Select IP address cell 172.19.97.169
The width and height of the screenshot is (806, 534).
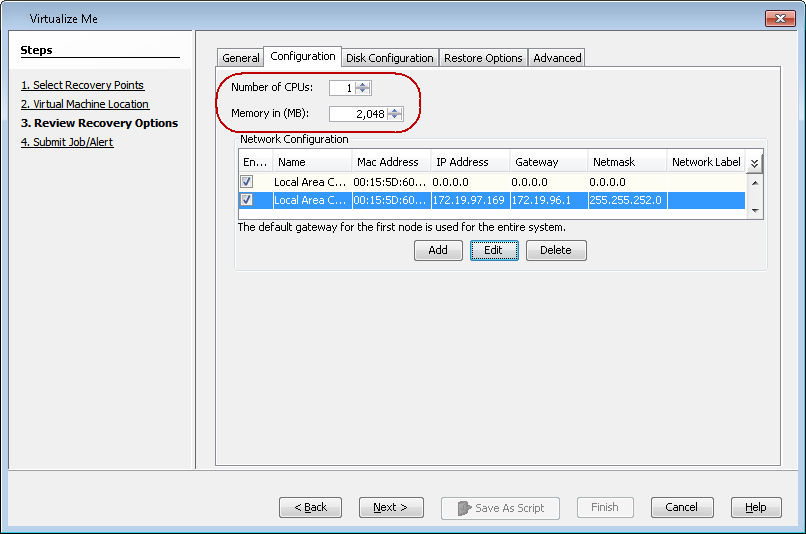click(x=470, y=200)
